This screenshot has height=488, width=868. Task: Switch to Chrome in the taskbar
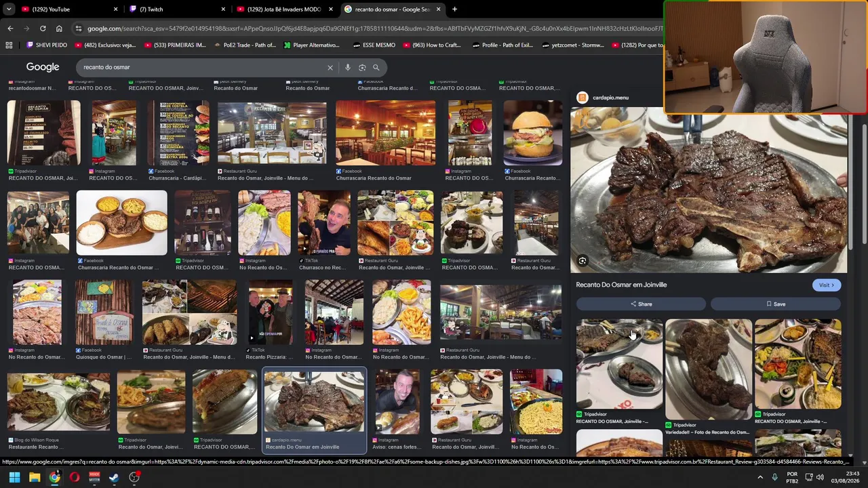(x=54, y=477)
